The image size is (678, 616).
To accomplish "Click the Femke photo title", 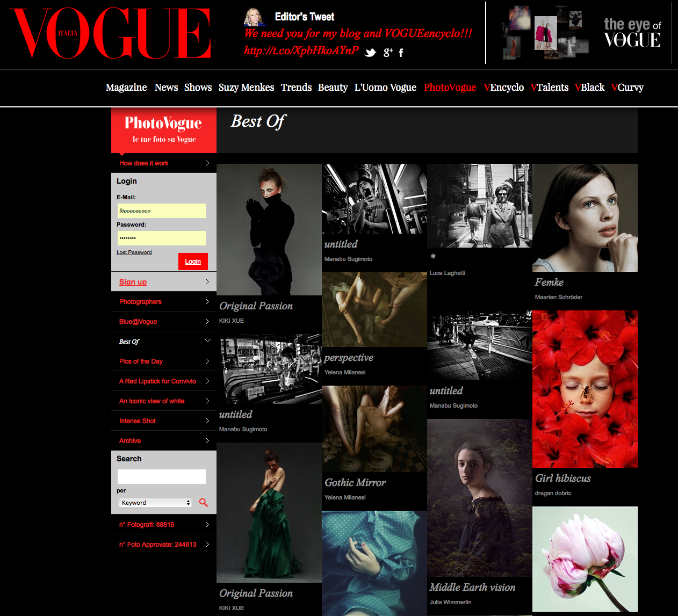I will point(549,282).
